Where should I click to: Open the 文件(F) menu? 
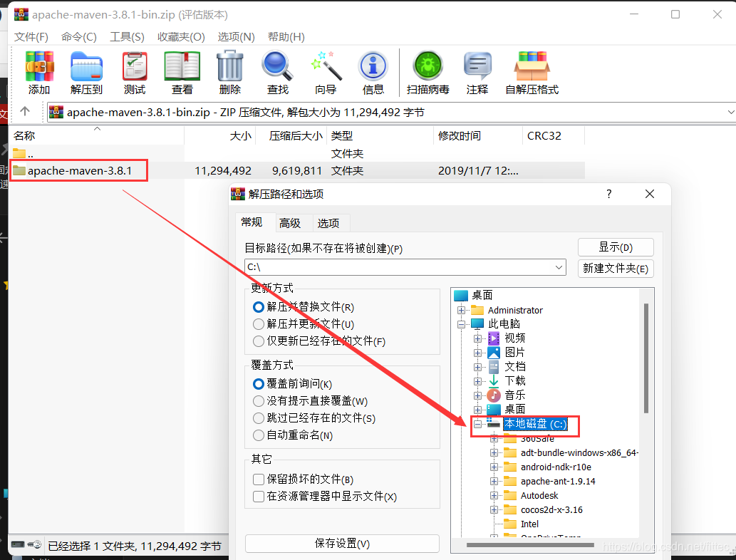31,36
